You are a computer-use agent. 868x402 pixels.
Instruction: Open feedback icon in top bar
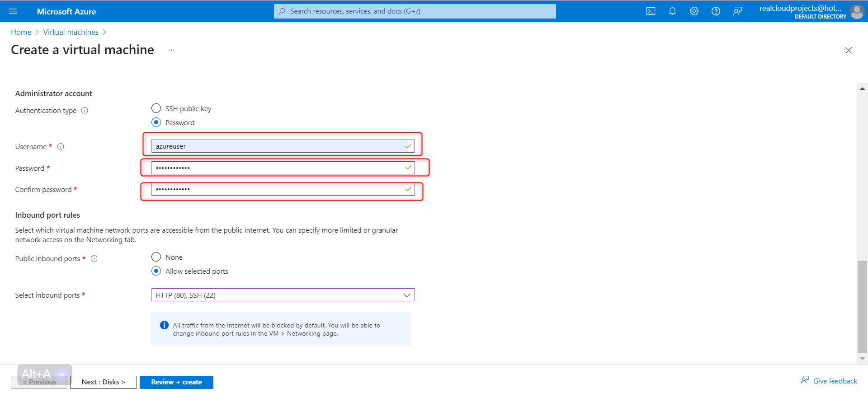point(737,11)
